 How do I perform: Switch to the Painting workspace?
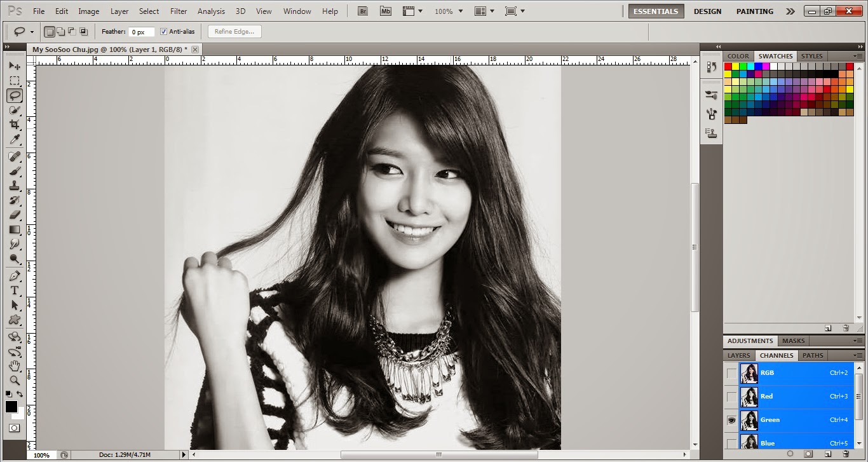click(x=755, y=11)
